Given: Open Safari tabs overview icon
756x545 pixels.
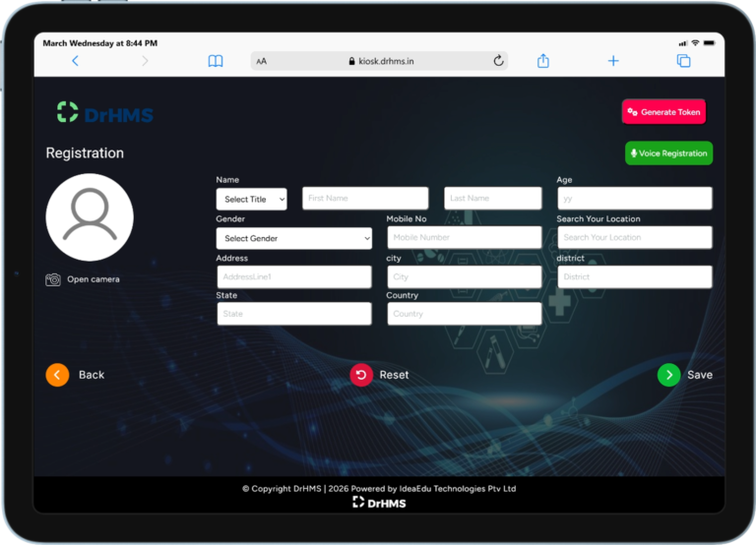Looking at the screenshot, I should coord(683,61).
